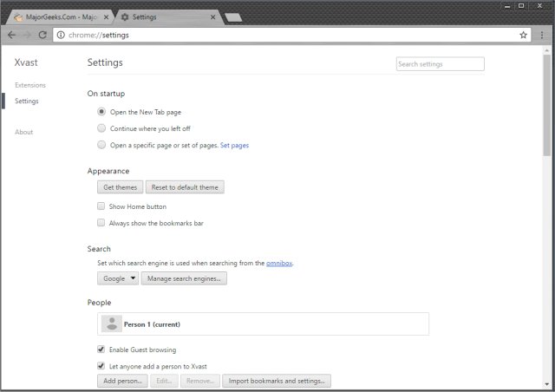
Task: Bookmark this page with the star
Action: click(524, 35)
